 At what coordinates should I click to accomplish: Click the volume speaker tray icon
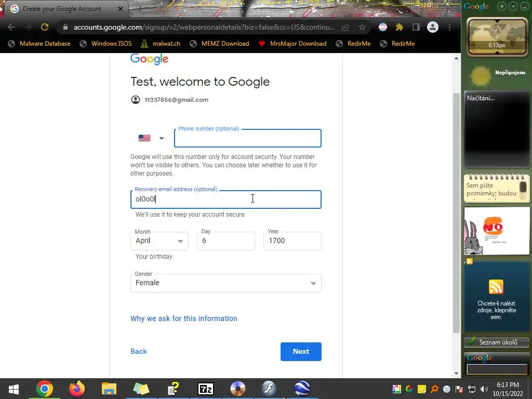click(484, 389)
